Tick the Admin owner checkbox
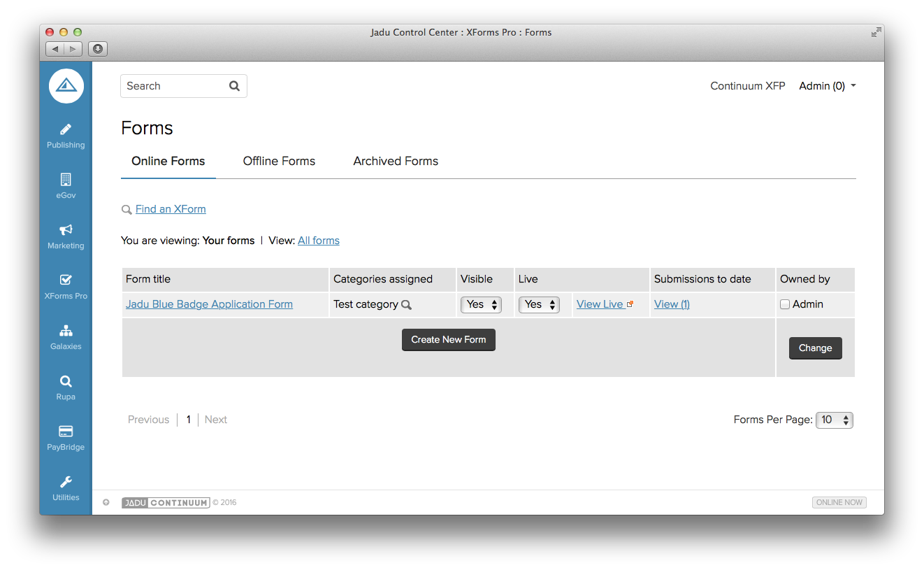This screenshot has width=924, height=570. pyautogui.click(x=785, y=304)
